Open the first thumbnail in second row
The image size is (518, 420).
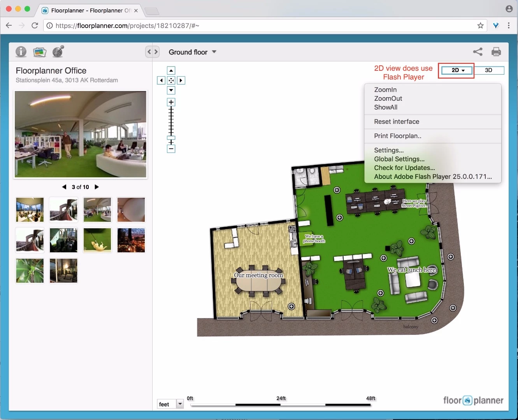30,240
